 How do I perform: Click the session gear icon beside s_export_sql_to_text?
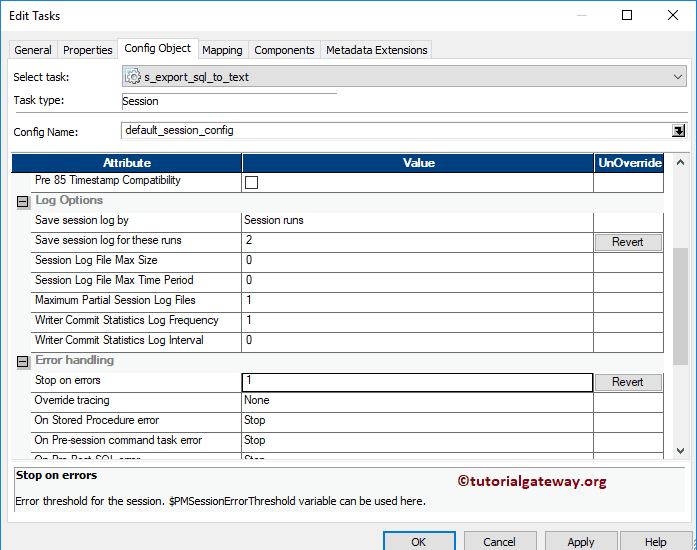(x=132, y=76)
